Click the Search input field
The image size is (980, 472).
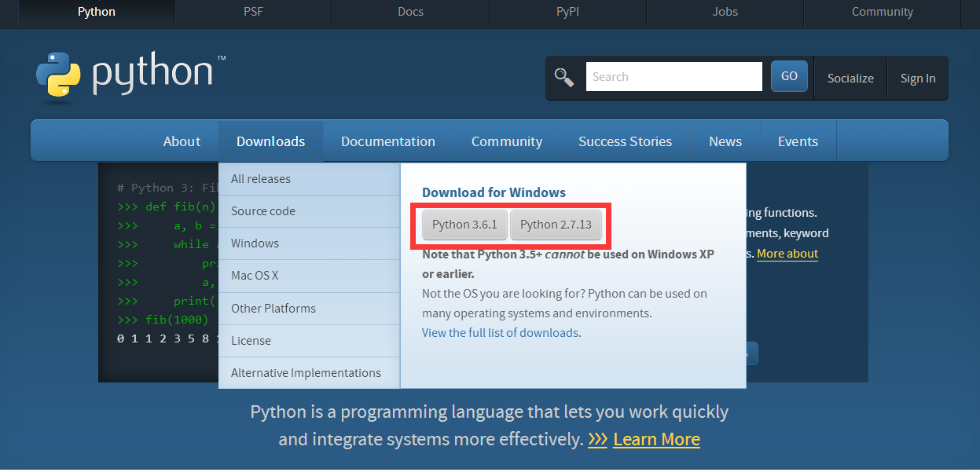pyautogui.click(x=674, y=77)
